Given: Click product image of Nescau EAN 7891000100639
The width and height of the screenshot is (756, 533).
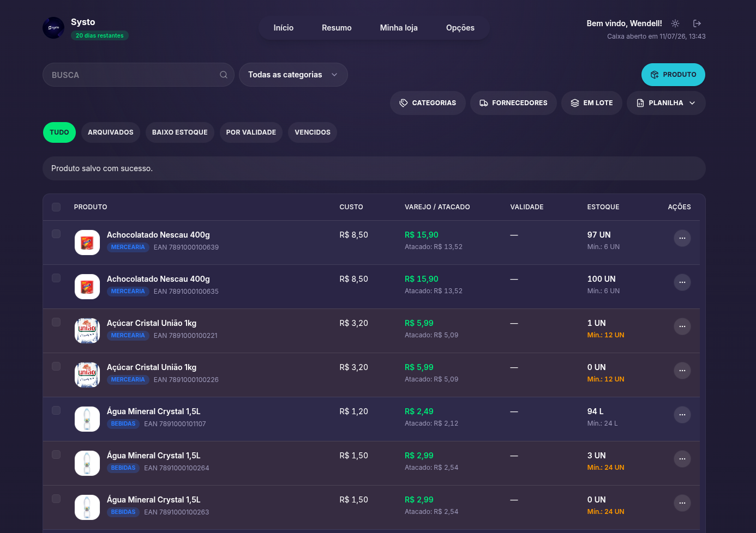Looking at the screenshot, I should click(x=87, y=243).
